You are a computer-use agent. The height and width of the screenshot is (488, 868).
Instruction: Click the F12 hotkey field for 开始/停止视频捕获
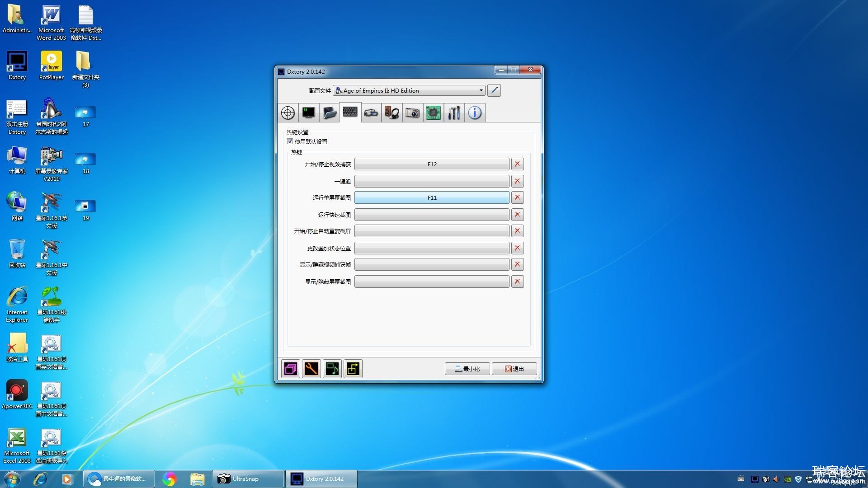click(432, 164)
